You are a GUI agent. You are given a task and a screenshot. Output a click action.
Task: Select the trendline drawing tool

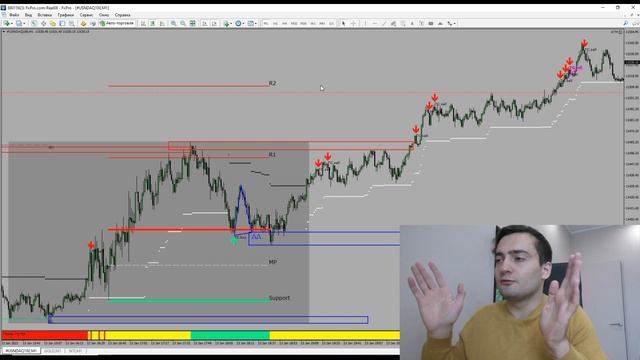pos(384,24)
